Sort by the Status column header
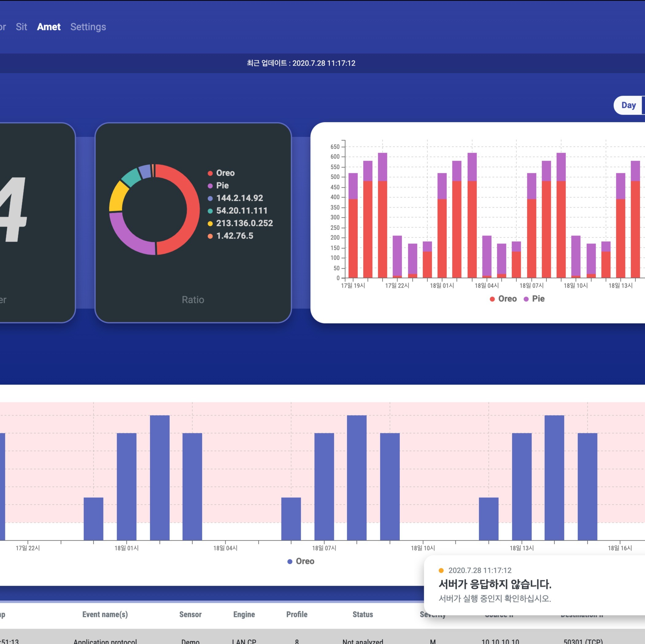645x644 pixels. click(363, 614)
